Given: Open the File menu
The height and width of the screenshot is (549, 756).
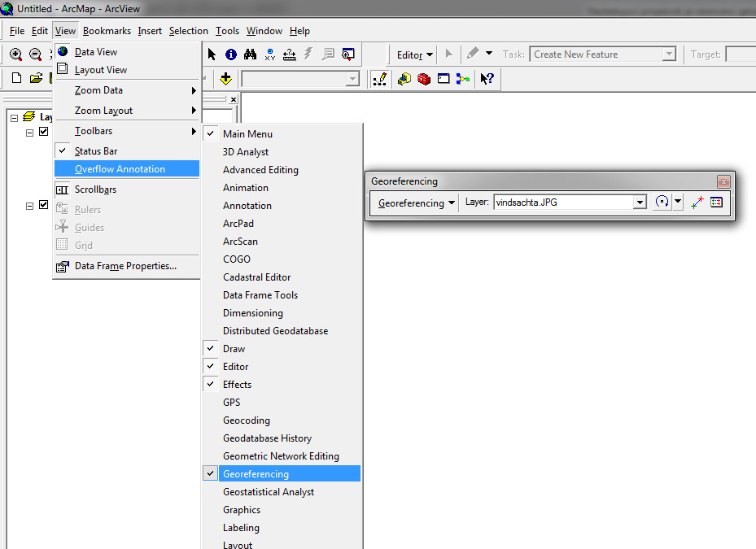Looking at the screenshot, I should (x=17, y=31).
